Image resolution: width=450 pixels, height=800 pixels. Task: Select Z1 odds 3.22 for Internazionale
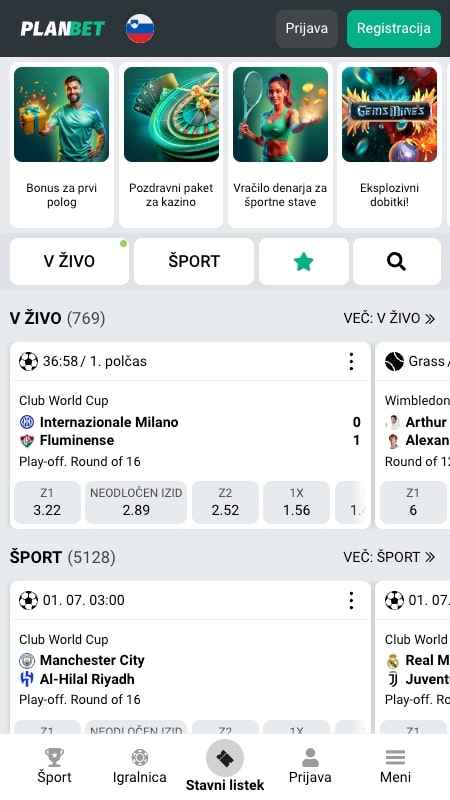click(x=47, y=502)
